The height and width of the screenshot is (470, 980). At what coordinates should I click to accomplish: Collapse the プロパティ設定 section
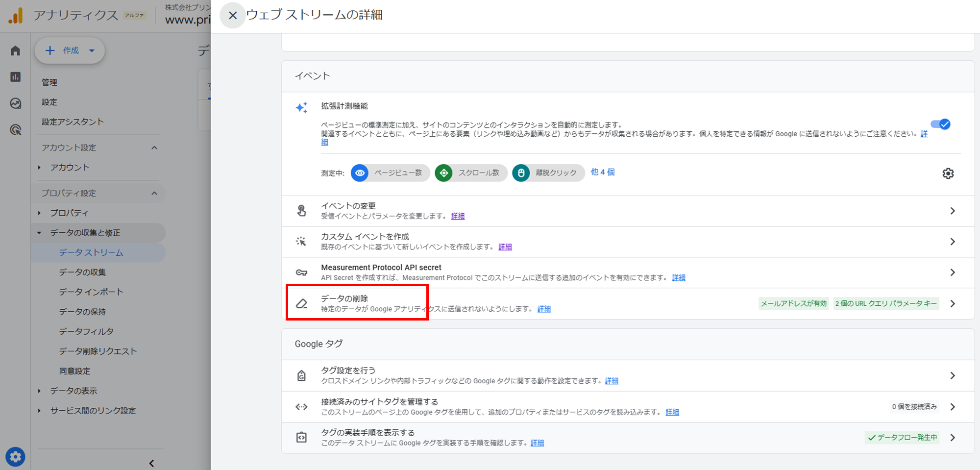tap(154, 193)
